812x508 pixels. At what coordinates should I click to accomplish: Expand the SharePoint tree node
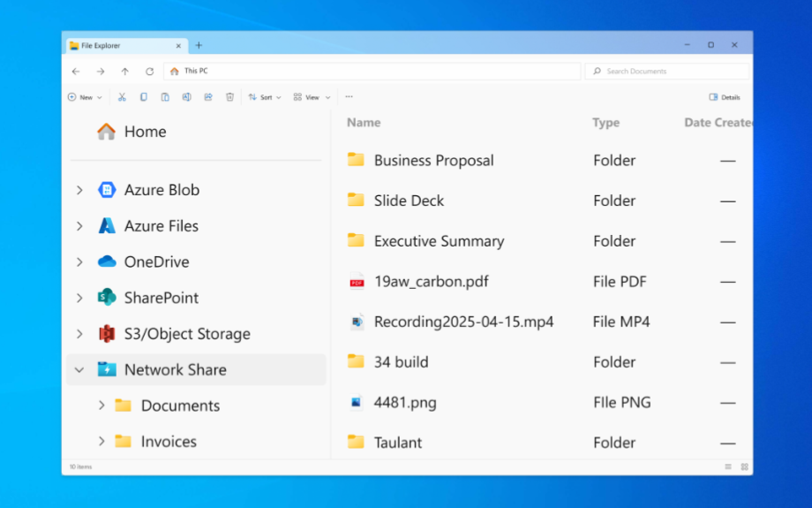tap(79, 298)
